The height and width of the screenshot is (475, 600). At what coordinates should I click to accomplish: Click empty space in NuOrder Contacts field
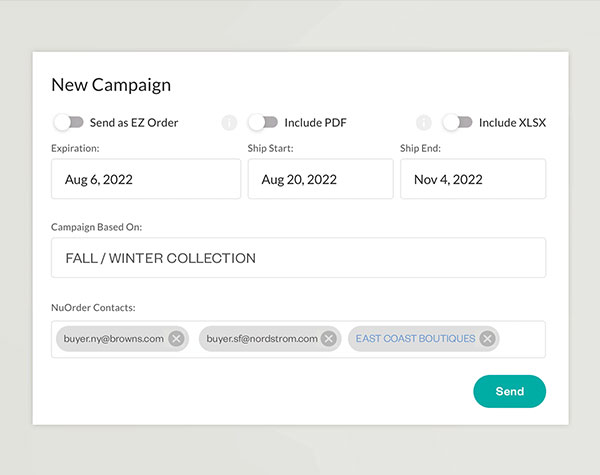522,339
